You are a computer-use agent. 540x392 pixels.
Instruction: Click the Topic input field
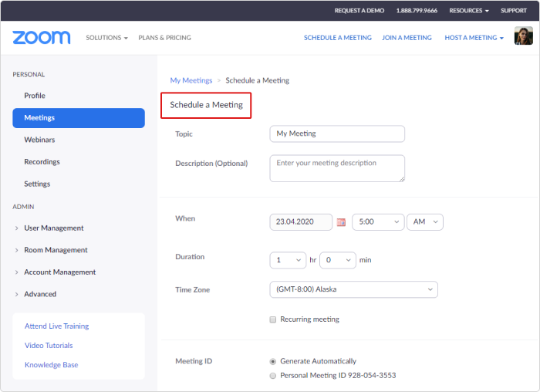337,133
